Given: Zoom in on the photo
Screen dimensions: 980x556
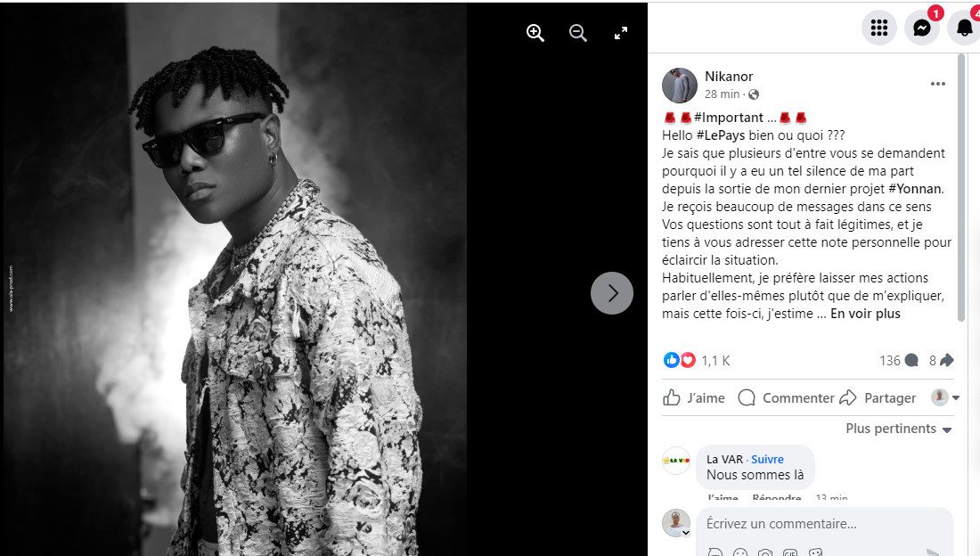Looking at the screenshot, I should click(x=535, y=33).
